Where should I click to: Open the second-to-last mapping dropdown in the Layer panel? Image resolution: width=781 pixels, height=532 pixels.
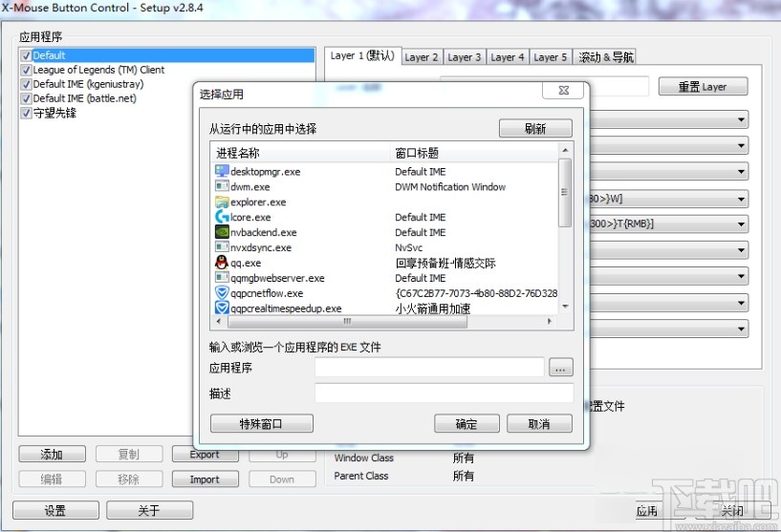[x=741, y=303]
